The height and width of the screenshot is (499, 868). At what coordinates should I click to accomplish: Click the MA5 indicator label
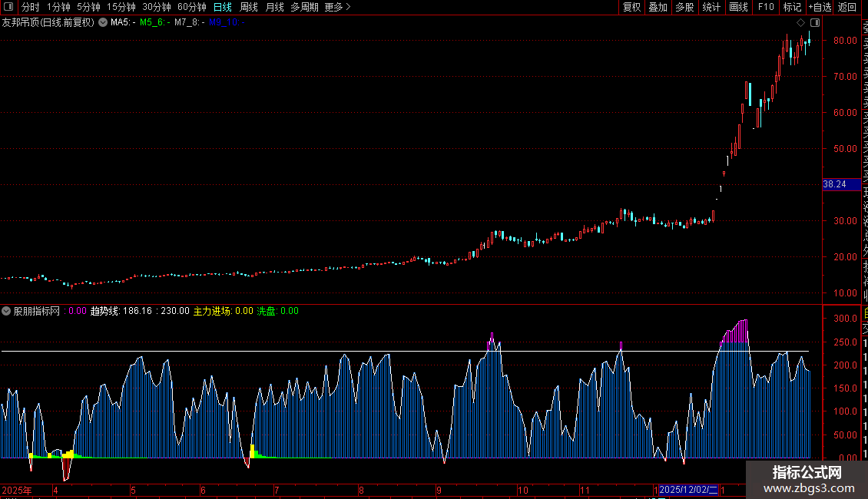123,22
